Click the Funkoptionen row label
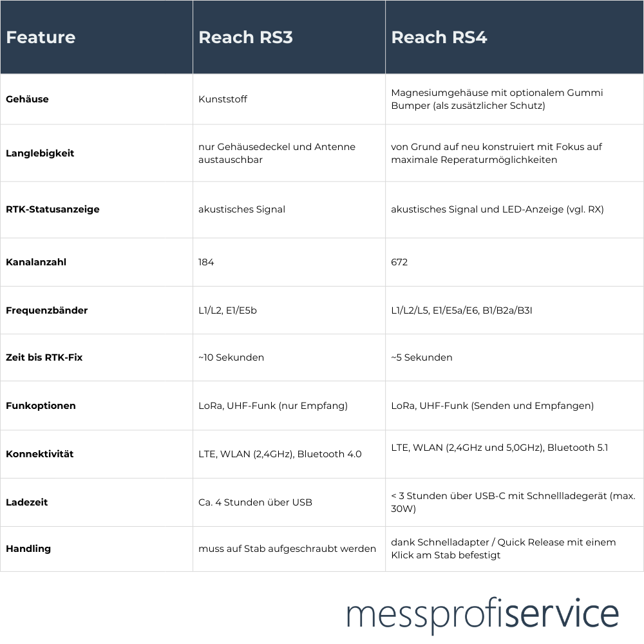The height and width of the screenshot is (644, 644). pyautogui.click(x=41, y=406)
